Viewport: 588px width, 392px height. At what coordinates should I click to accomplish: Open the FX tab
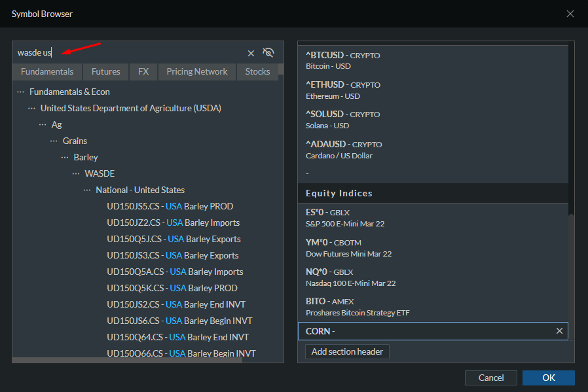pyautogui.click(x=143, y=71)
